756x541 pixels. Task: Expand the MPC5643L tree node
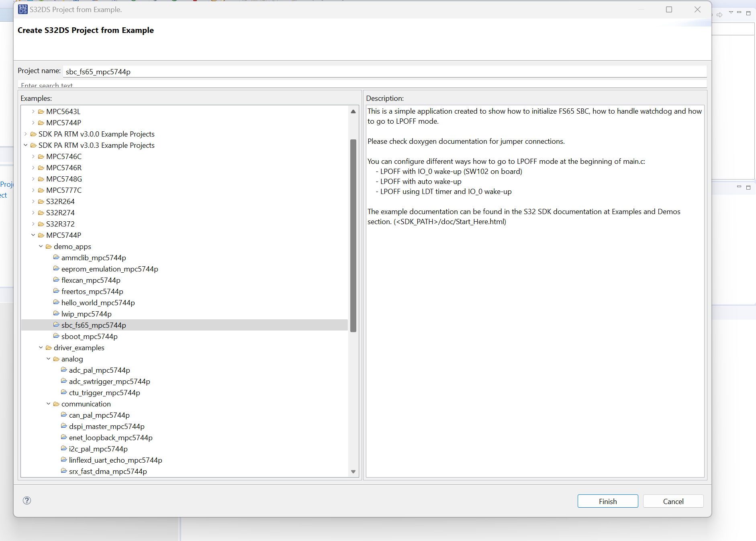pyautogui.click(x=33, y=111)
